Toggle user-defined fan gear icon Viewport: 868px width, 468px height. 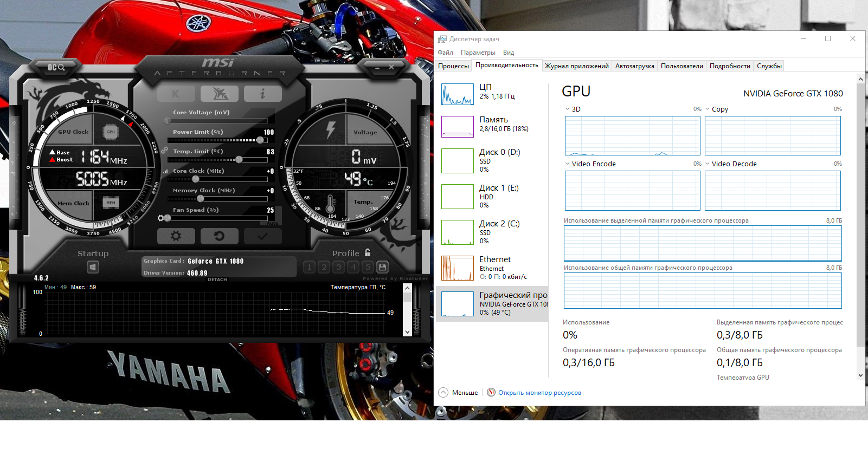pos(160,218)
